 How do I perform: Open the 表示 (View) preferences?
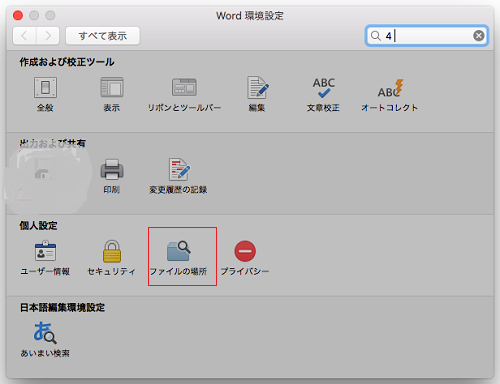pyautogui.click(x=112, y=94)
